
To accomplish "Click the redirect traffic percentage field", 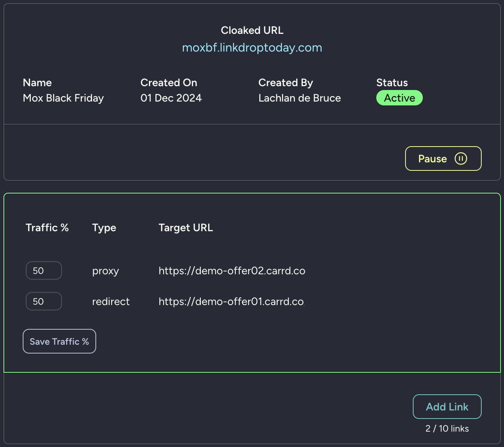I will pos(43,301).
